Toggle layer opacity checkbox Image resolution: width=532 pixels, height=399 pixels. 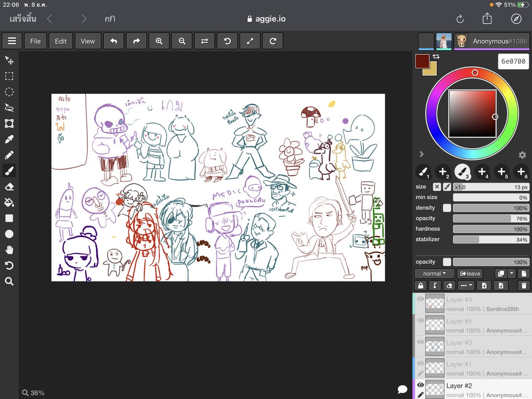(x=447, y=262)
